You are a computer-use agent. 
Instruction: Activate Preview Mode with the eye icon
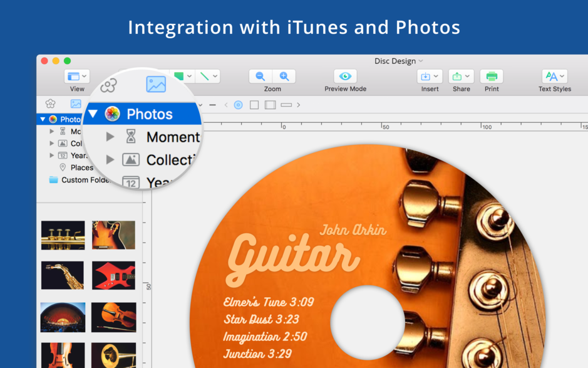[x=345, y=76]
